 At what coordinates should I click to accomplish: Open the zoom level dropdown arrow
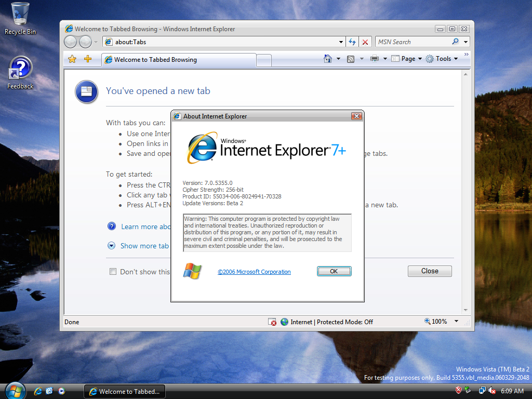coord(456,321)
